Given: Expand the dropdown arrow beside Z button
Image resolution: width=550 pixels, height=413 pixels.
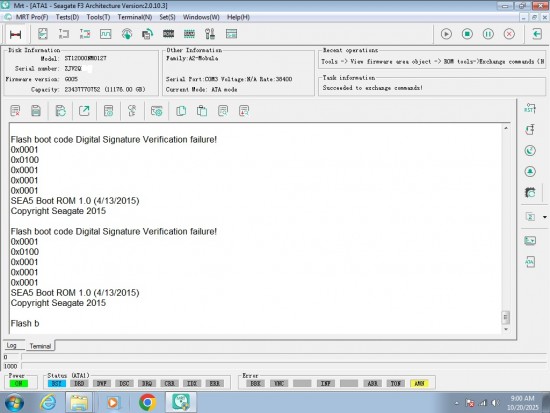Looking at the screenshot, I should [x=545, y=217].
